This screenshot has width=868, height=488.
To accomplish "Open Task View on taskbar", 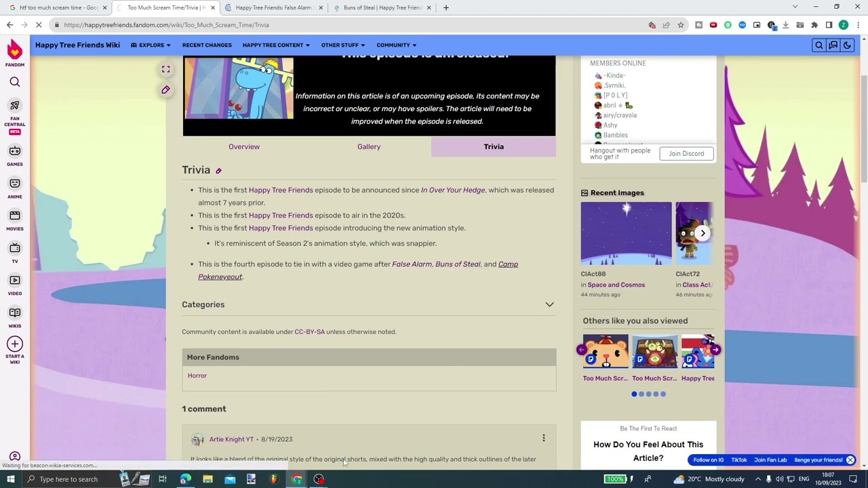I will tap(163, 479).
